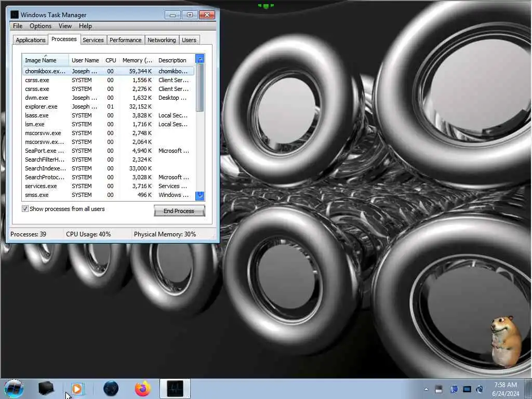Click the striped drive tray icon
The height and width of the screenshot is (399, 532).
(x=438, y=389)
